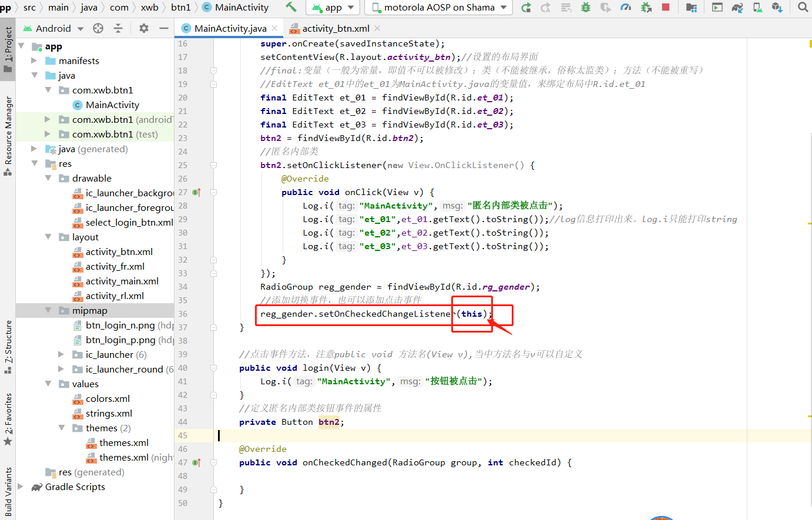Image resolution: width=812 pixels, height=520 pixels.
Task: Debug 'app' with the green bug icon
Action: coord(586,8)
